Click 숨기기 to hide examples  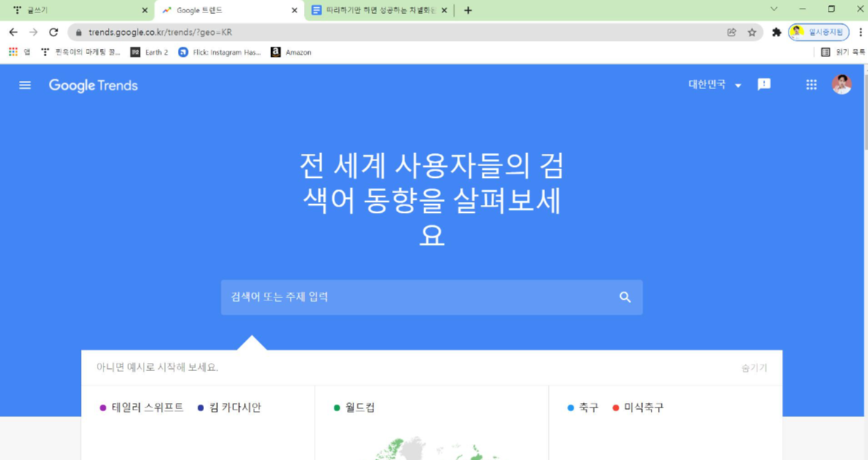tap(754, 367)
